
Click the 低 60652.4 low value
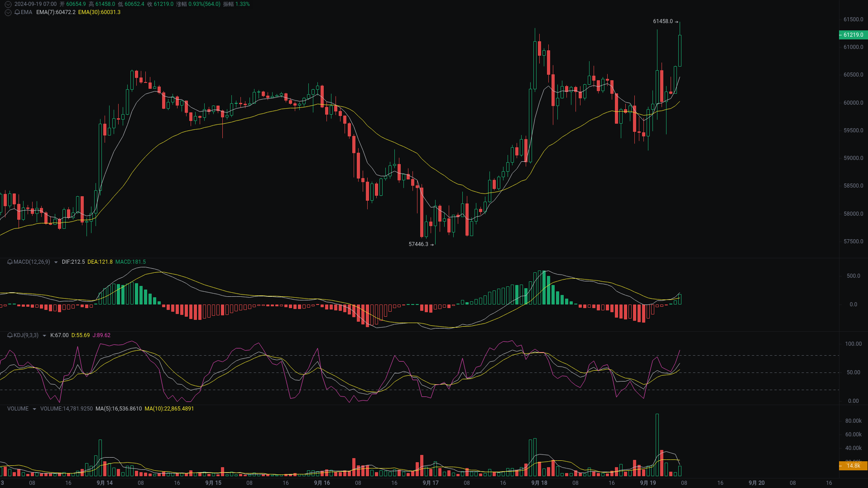131,4
